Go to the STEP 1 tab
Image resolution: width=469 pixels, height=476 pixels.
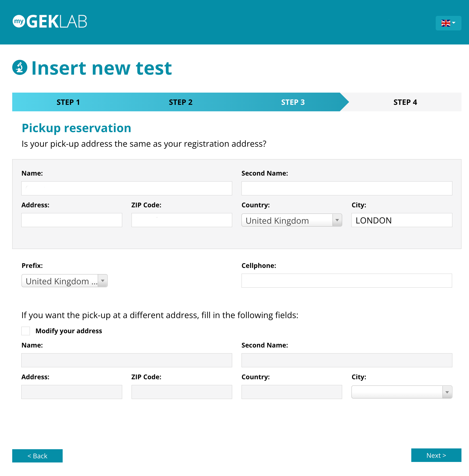click(68, 102)
